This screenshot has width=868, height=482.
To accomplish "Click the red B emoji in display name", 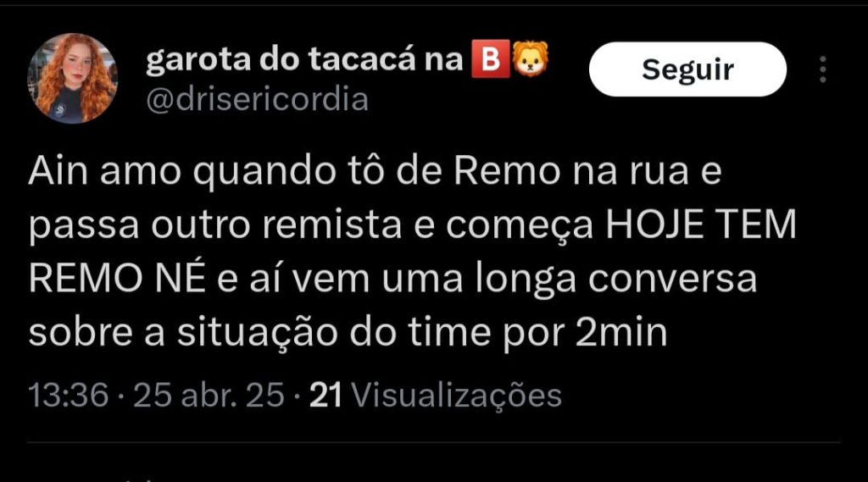I will click(x=491, y=58).
